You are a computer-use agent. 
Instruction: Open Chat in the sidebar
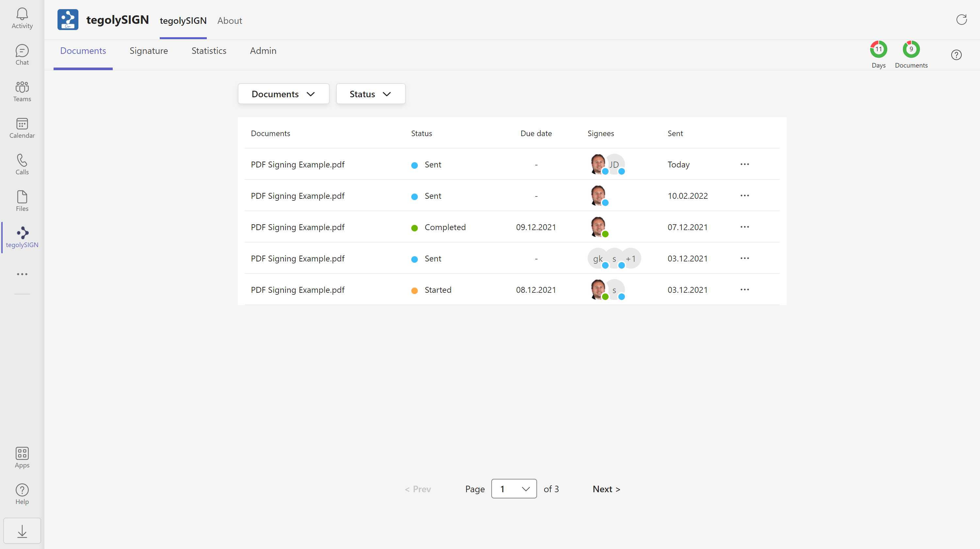point(22,55)
